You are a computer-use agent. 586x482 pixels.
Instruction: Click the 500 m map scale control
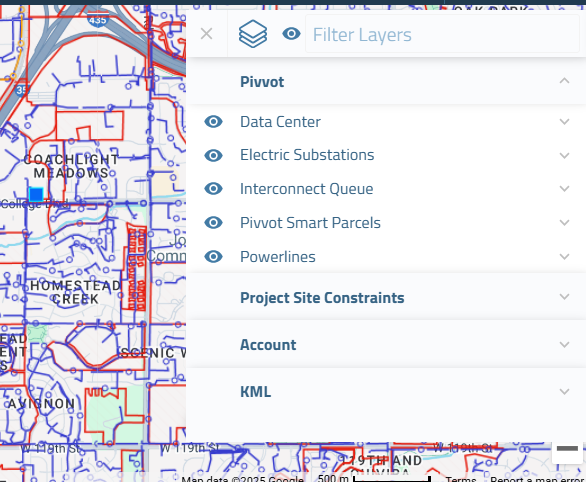374,478
